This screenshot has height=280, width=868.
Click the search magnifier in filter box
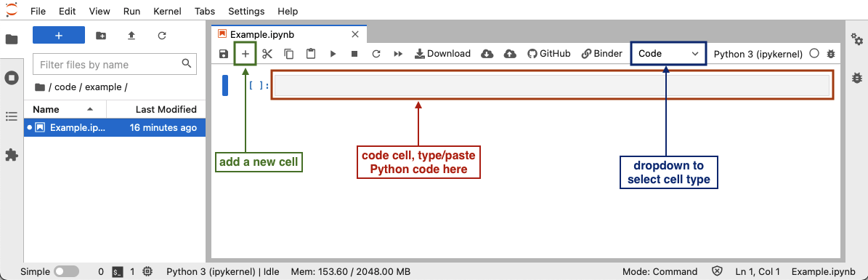187,63
